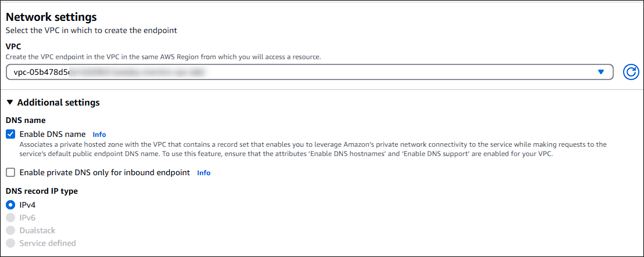Click the Dualstack label text
The width and height of the screenshot is (644, 257).
point(37,230)
